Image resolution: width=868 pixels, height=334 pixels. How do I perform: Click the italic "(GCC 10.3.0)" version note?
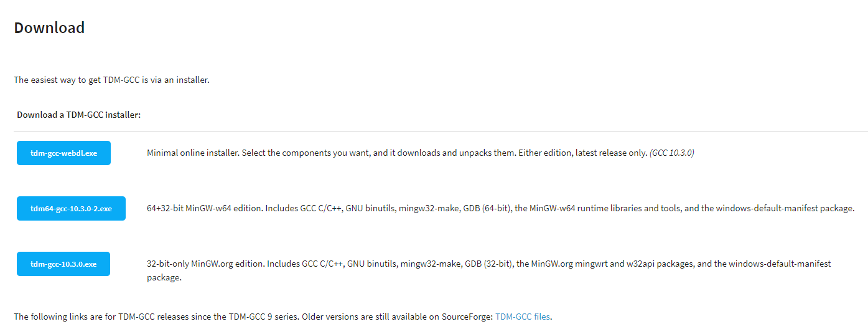click(x=671, y=153)
